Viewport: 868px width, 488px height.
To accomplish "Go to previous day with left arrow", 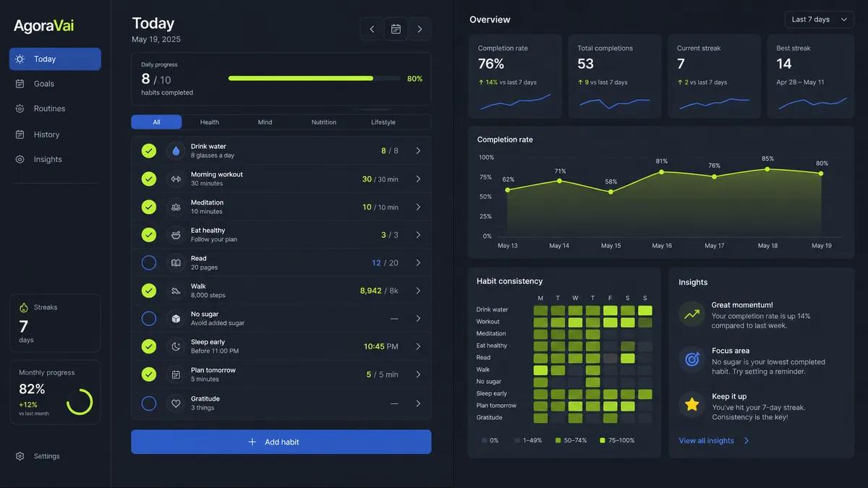I will tap(372, 29).
